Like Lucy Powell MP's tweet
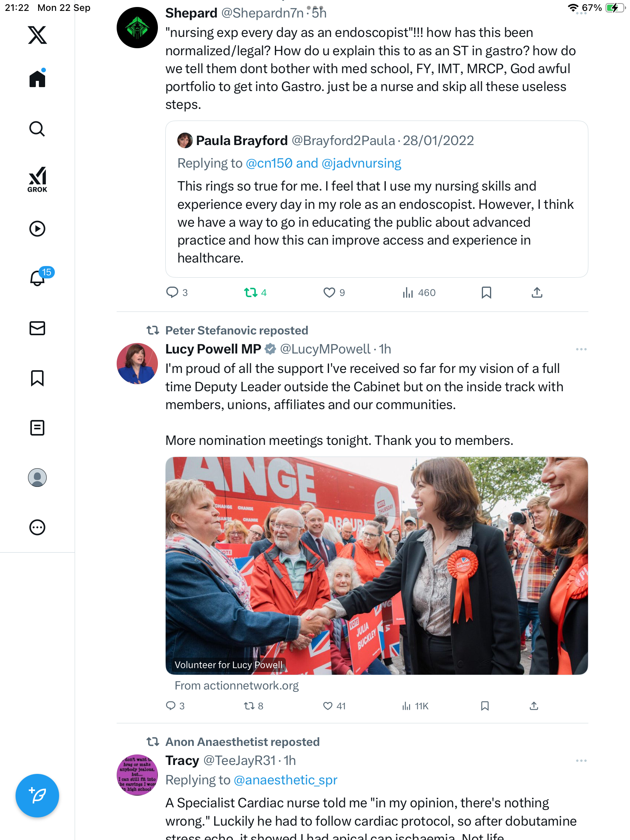Screen dimensions: 630x840 [328, 706]
